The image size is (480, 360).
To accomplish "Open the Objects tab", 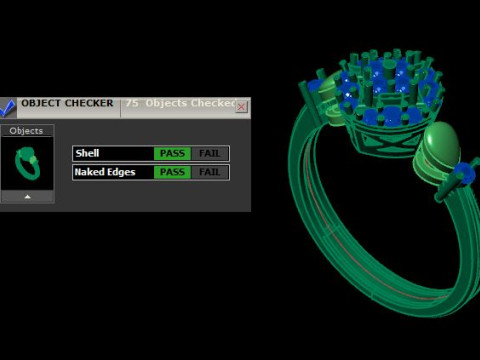I will click(26, 131).
